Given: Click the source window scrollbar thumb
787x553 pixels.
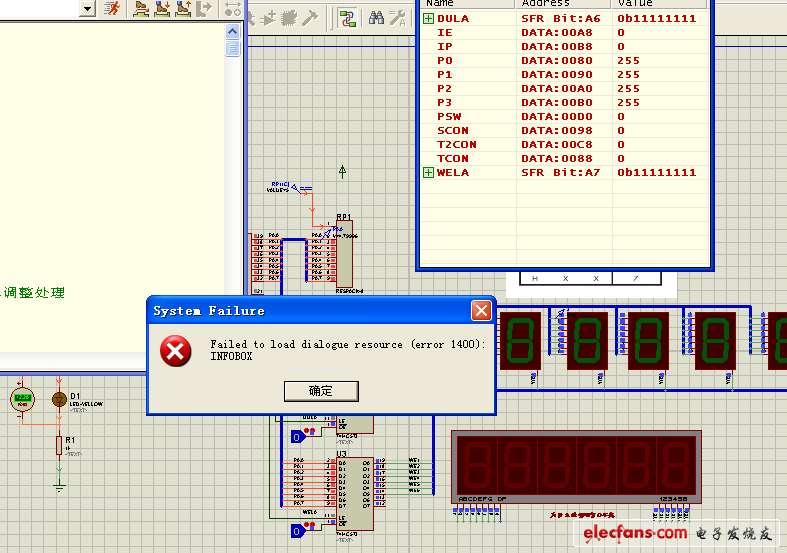Looking at the screenshot, I should point(232,49).
